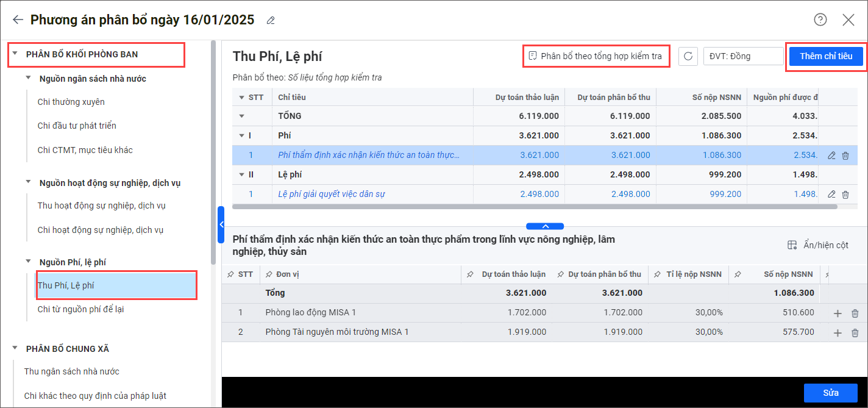
Task: Delete the Lệ phí giải quyết việc dân sự row
Action: 845,195
